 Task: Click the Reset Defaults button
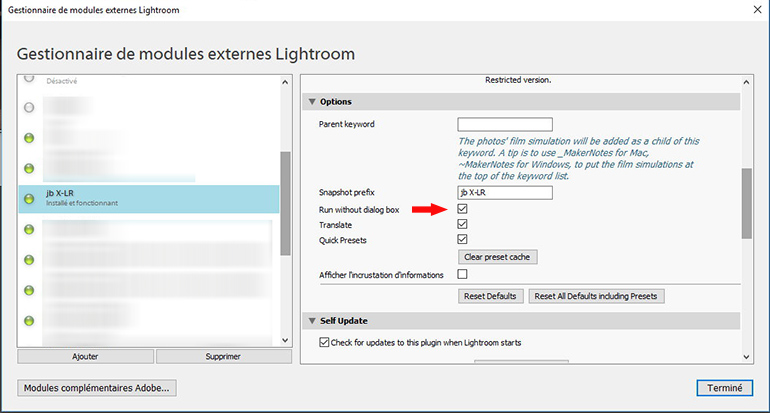490,296
